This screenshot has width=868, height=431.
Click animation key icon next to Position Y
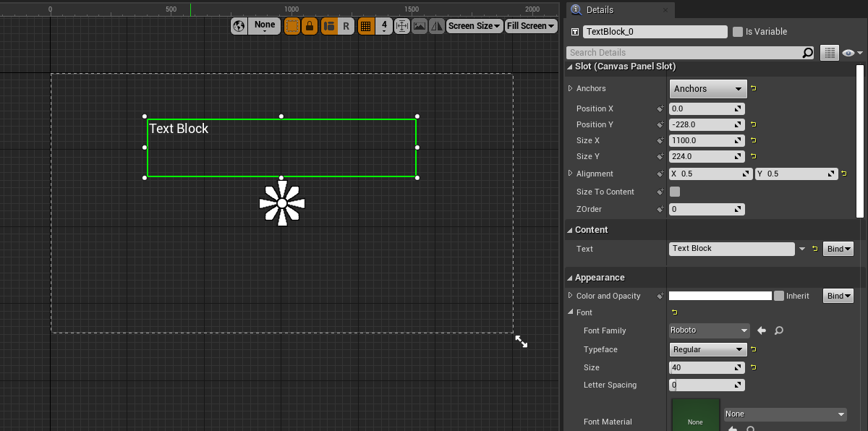pyautogui.click(x=660, y=124)
